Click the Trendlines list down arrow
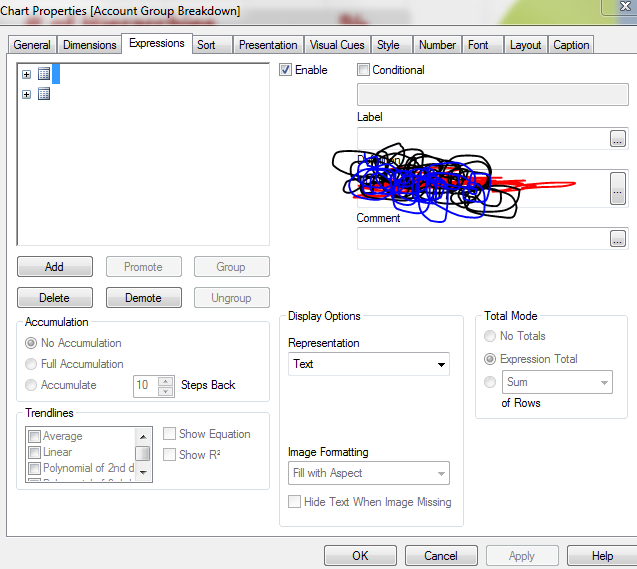Image resolution: width=637 pixels, height=569 pixels. [143, 473]
